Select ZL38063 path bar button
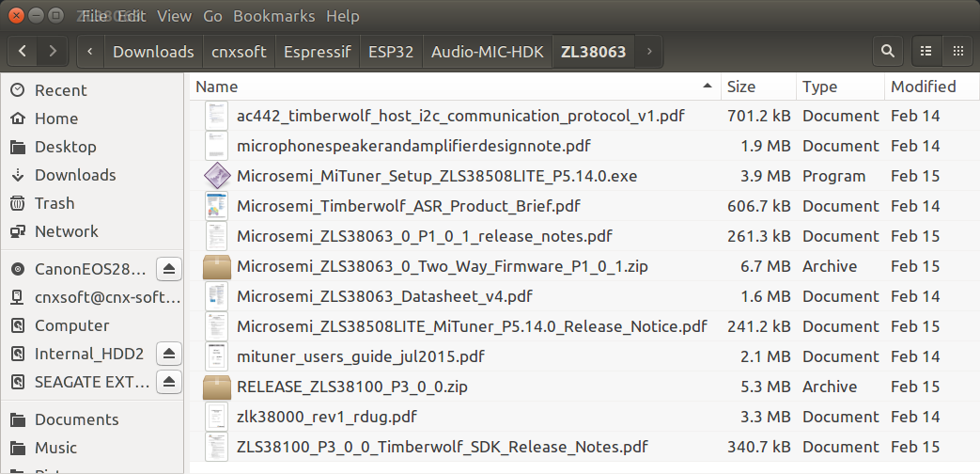980x474 pixels. (x=594, y=52)
